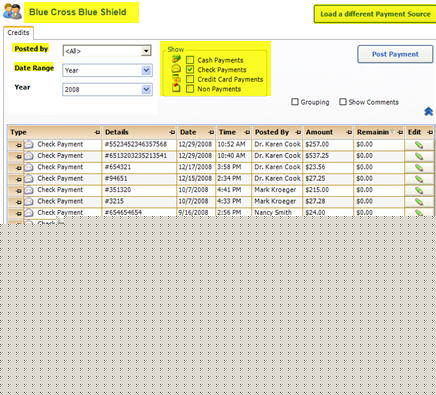The height and width of the screenshot is (395, 436).
Task: Click check icon in #654321 row
Action: [29, 167]
